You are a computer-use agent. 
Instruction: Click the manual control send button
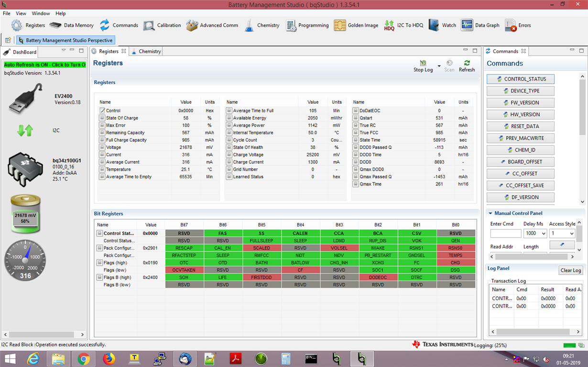pyautogui.click(x=562, y=245)
